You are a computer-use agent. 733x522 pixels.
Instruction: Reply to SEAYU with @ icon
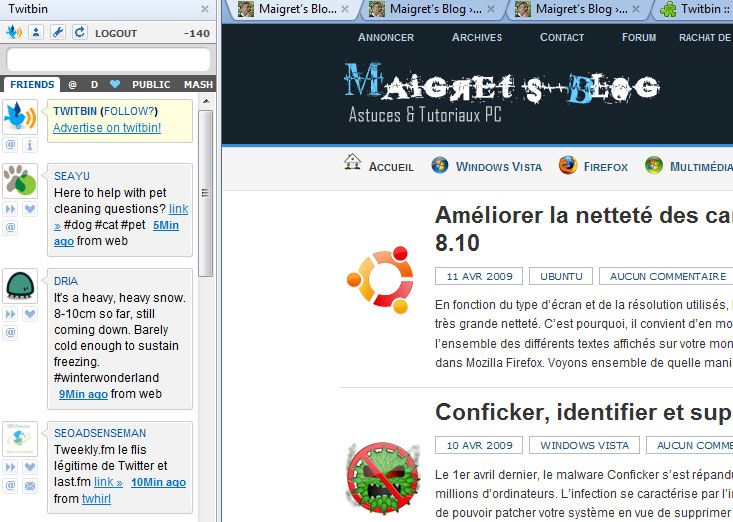[x=10, y=228]
